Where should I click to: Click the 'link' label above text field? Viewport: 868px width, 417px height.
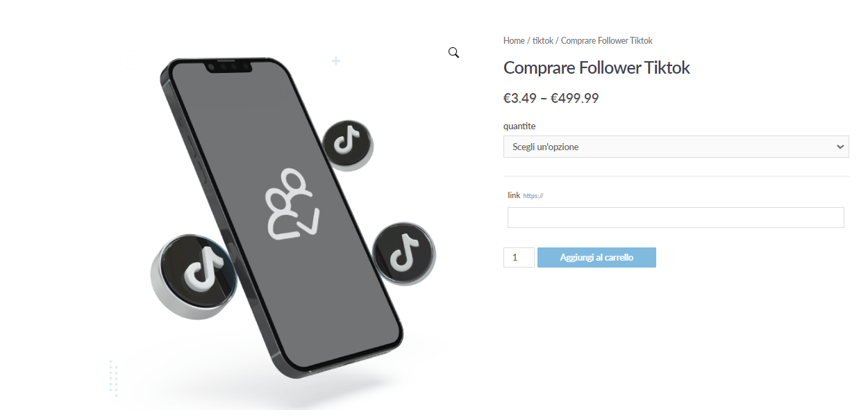[514, 195]
